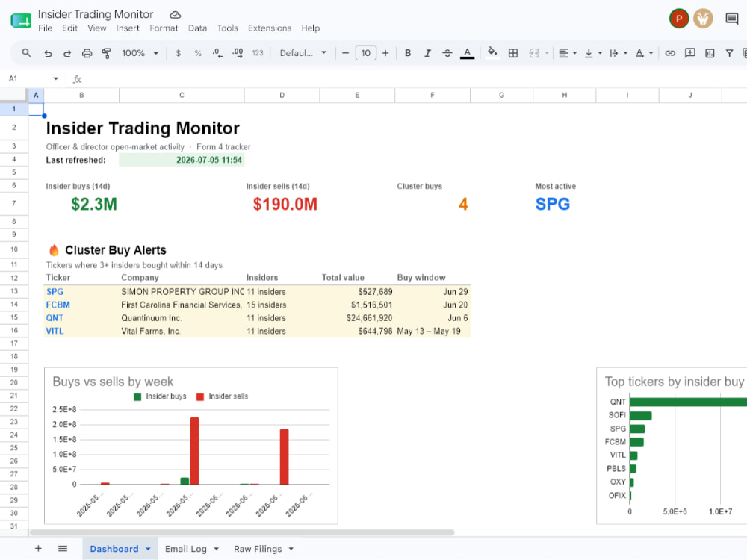Open the zoom 100% dropdown
Screen dimensions: 747x560
(x=140, y=53)
